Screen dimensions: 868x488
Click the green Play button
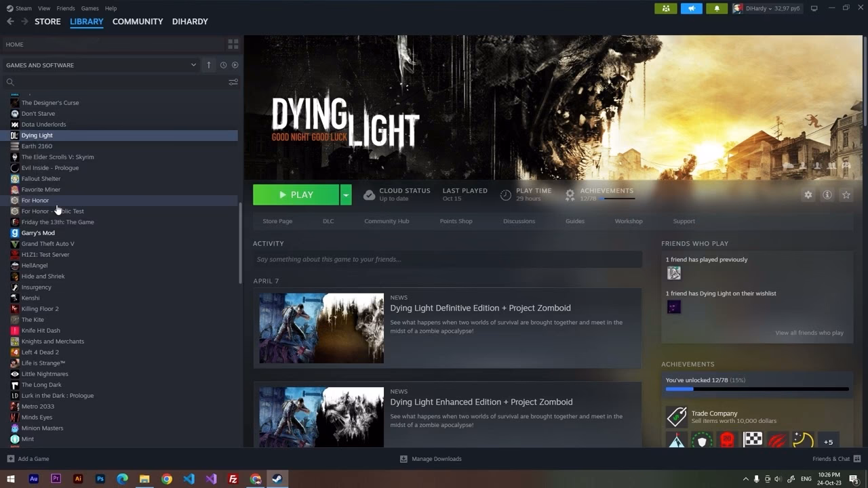(x=296, y=195)
